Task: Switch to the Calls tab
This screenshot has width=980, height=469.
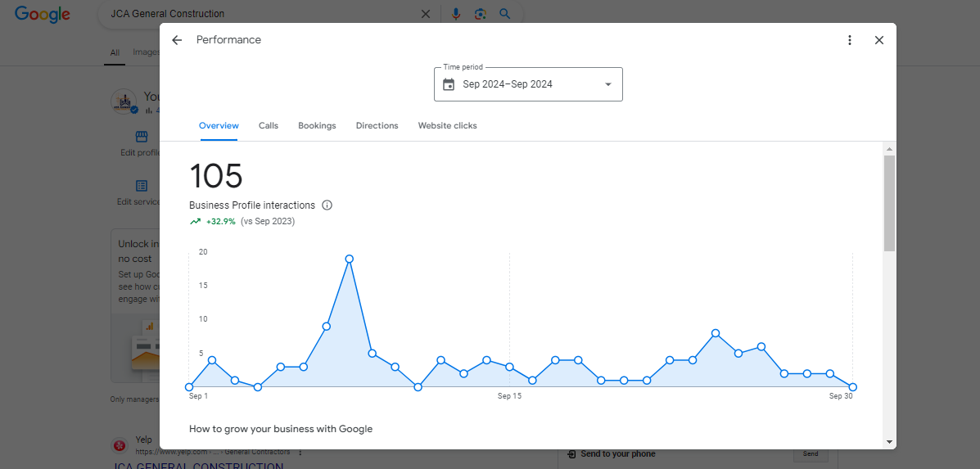Action: click(x=269, y=125)
